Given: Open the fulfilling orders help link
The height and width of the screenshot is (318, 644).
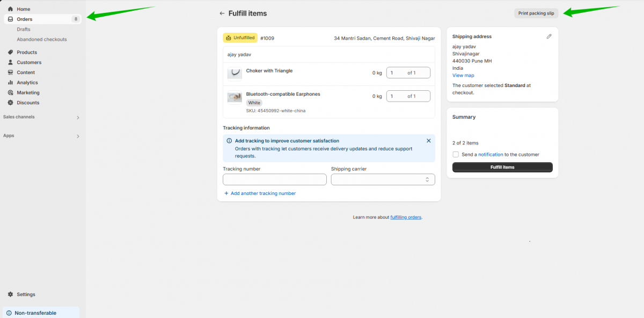Looking at the screenshot, I should pyautogui.click(x=405, y=217).
